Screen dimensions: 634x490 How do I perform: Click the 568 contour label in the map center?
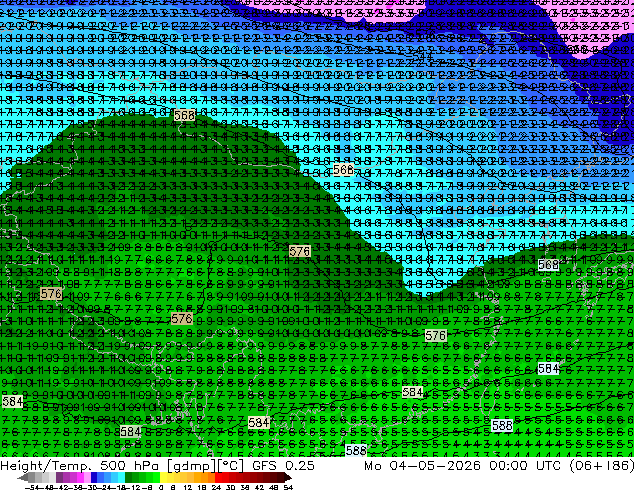(343, 170)
